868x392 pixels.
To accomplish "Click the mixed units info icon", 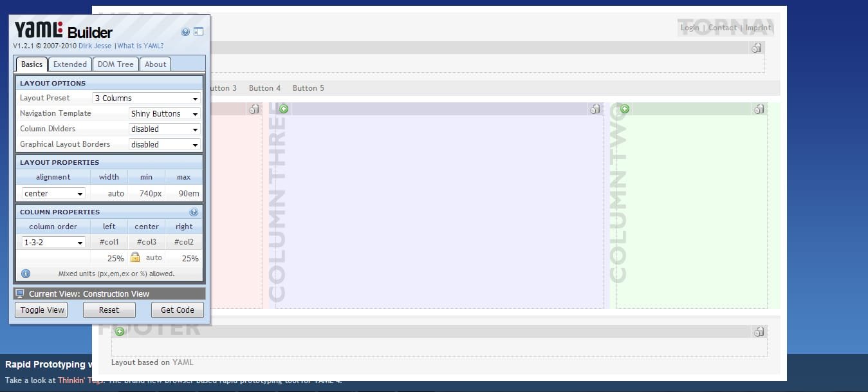I will [26, 274].
